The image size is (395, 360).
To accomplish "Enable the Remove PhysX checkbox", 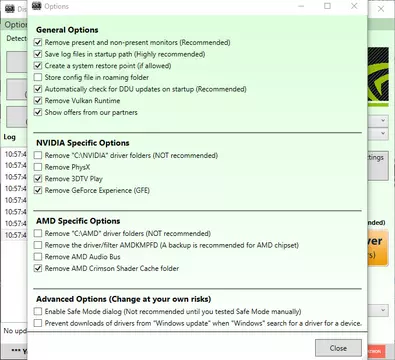I will 38,167.
